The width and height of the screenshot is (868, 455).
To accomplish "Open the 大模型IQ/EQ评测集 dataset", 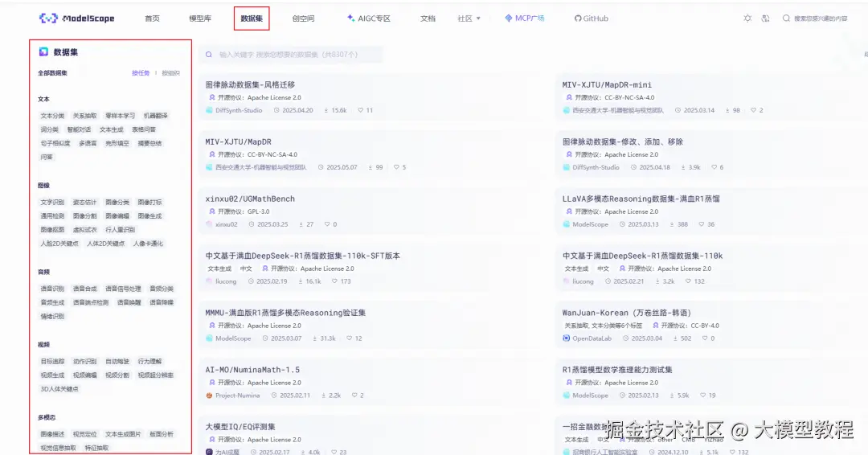I will tap(240, 427).
